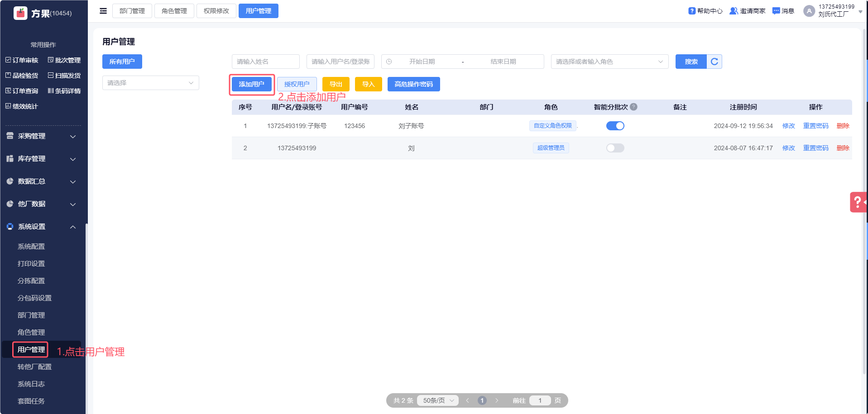Image resolution: width=868 pixels, height=414 pixels.
Task: Open the help center icon
Action: [x=691, y=11]
